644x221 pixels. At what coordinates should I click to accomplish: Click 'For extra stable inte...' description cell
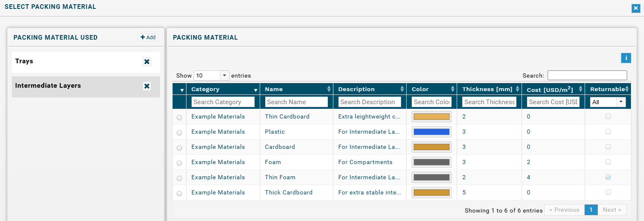[369, 192]
